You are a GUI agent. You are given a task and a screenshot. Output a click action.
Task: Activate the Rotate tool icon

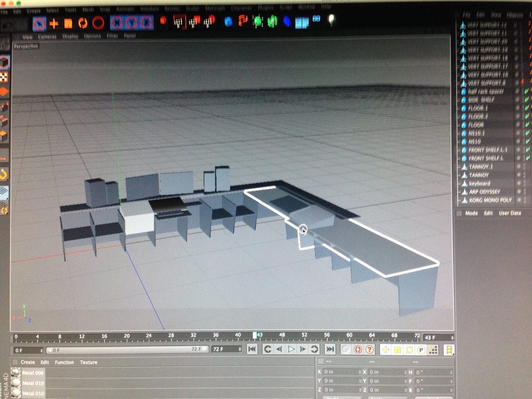(x=83, y=23)
